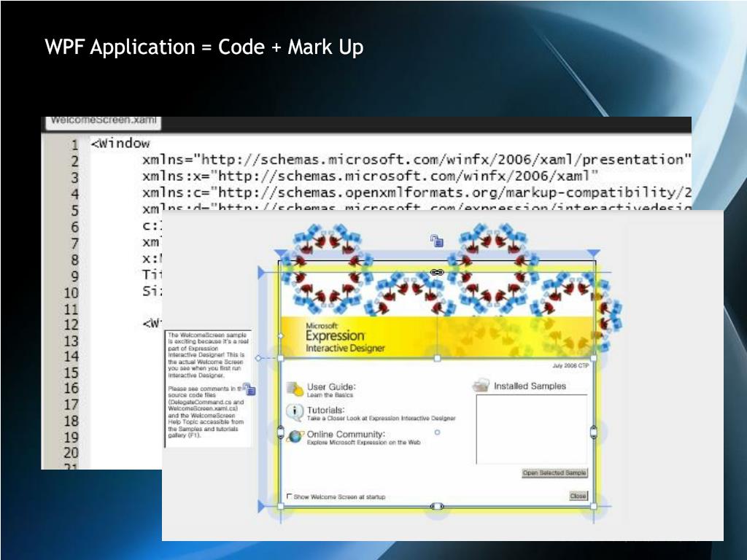Click line number 20 in code gutter
Viewport: 747px width, 560px height.
point(71,453)
